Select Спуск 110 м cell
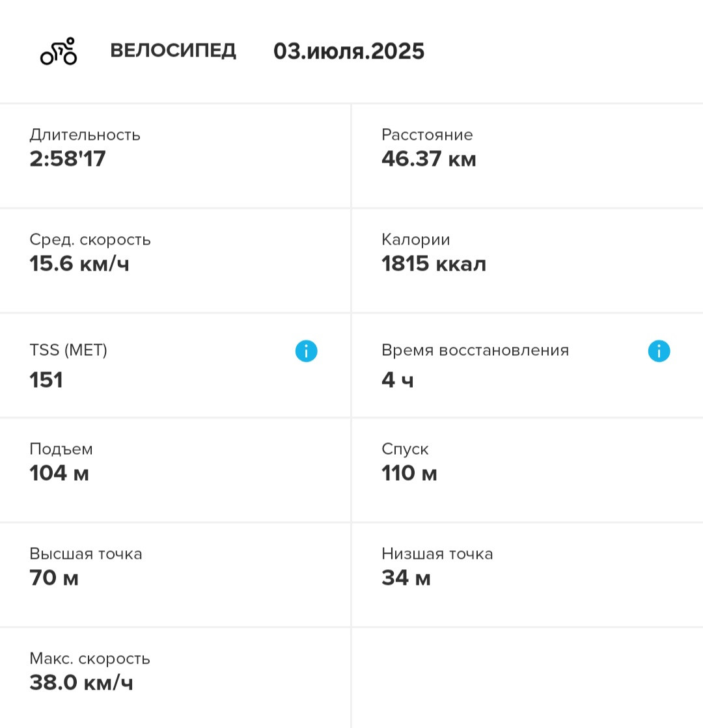Image resolution: width=703 pixels, height=728 pixels. [x=527, y=470]
